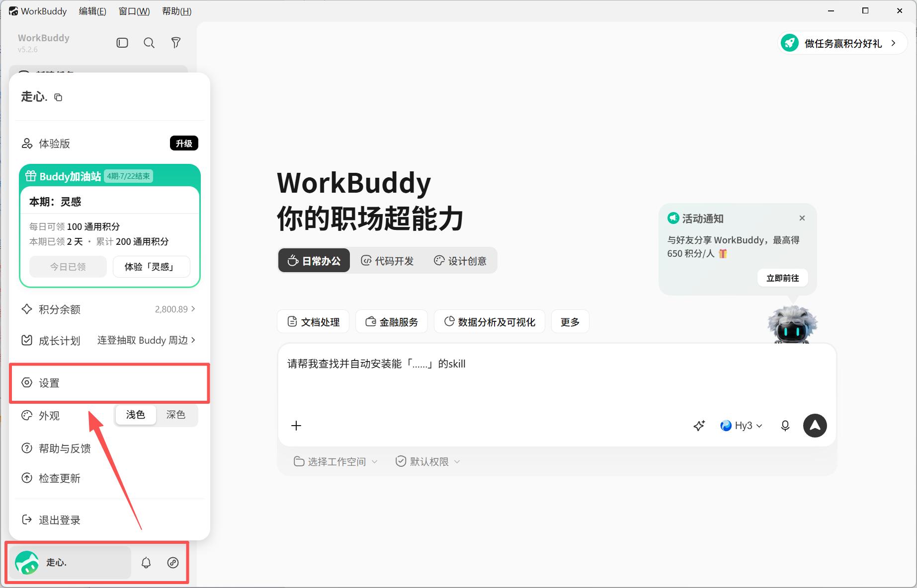
Task: Click the robot mascot image
Action: point(792,324)
